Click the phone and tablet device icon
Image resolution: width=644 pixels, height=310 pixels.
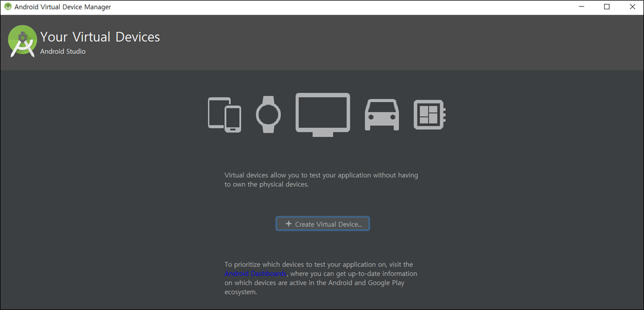pos(224,114)
